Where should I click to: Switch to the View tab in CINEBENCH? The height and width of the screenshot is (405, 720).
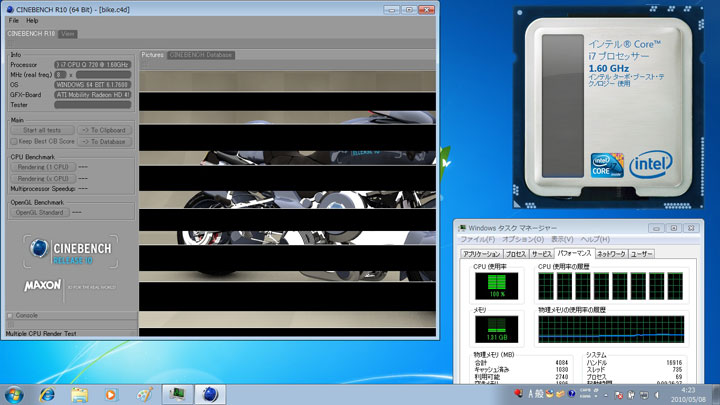pos(68,34)
